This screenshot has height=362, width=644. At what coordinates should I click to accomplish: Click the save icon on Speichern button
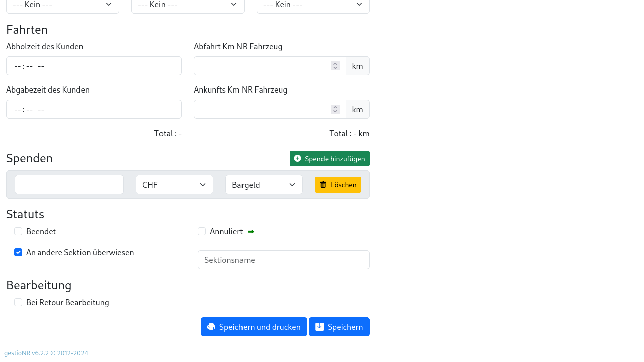[319, 327]
